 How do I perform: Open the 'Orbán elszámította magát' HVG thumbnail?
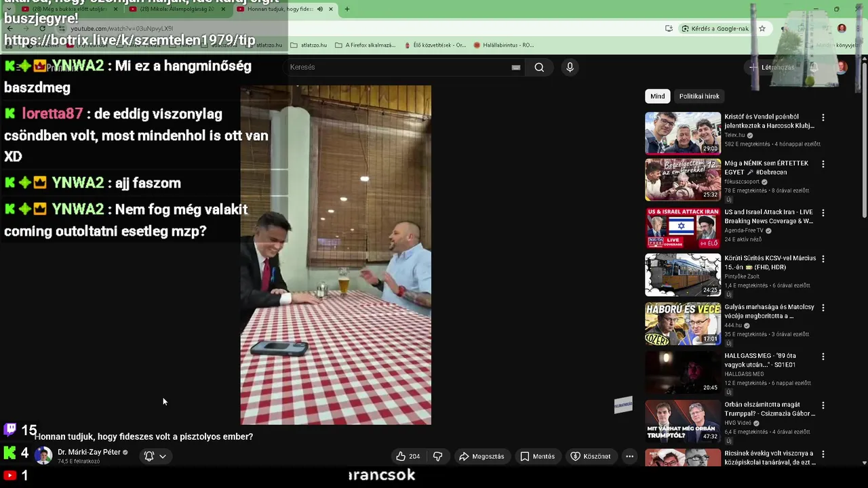click(683, 421)
